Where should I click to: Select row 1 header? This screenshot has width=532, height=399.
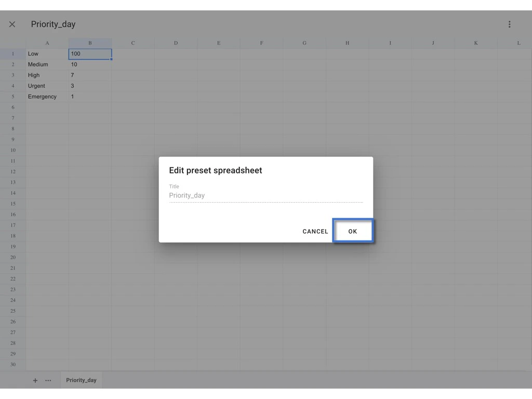coord(12,54)
